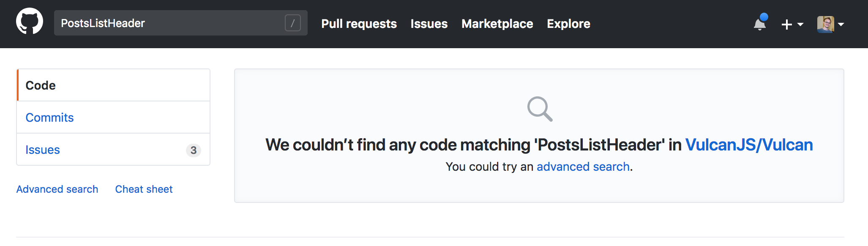Viewport: 868px width, 246px height.
Task: Open the plus icon to create new repository
Action: pos(786,25)
